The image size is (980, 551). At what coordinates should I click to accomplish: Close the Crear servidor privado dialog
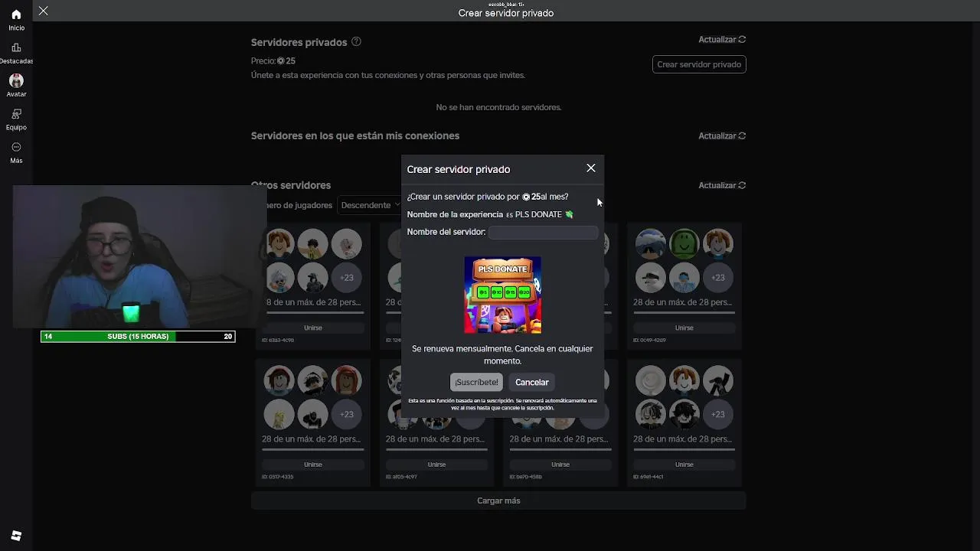click(591, 168)
